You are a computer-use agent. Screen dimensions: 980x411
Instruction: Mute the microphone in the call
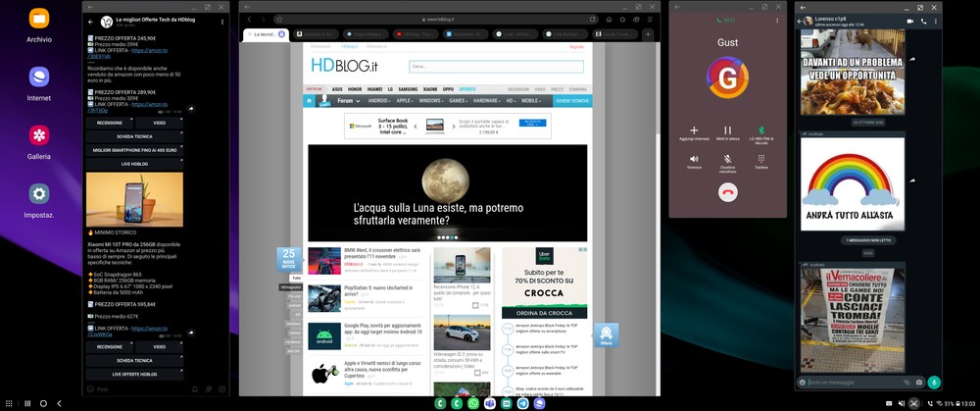(727, 159)
